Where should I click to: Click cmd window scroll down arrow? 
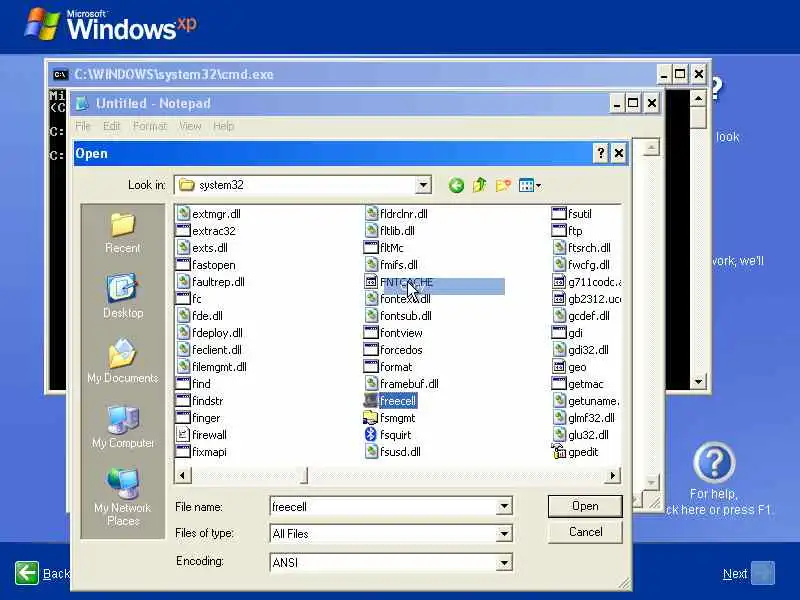click(x=698, y=381)
